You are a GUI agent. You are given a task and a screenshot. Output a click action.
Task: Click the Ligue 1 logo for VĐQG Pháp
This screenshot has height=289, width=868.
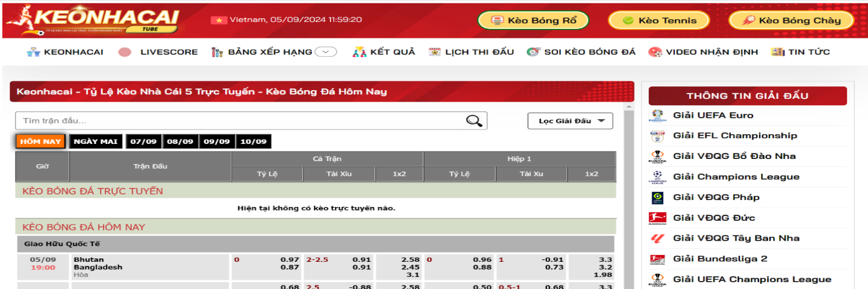click(658, 198)
